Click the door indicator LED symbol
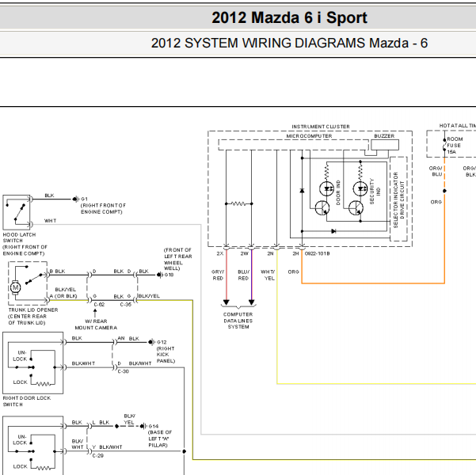 coord(326,188)
